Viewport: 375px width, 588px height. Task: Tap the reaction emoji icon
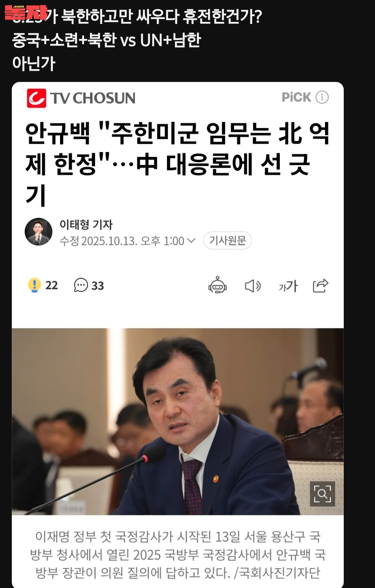(34, 285)
